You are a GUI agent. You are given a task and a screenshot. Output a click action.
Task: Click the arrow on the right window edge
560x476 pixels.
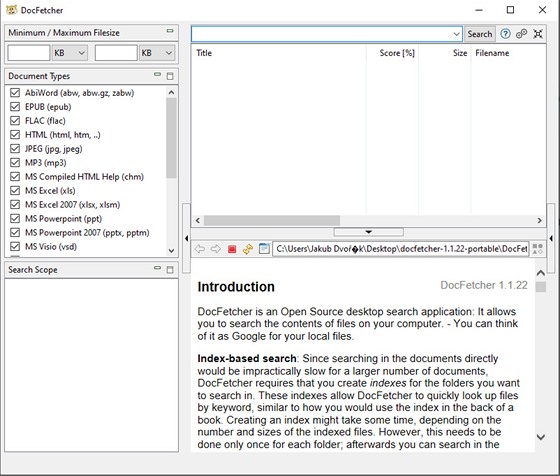pos(551,238)
